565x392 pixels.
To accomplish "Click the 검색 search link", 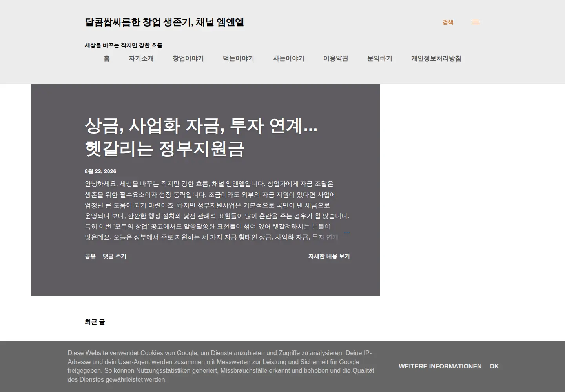I will click(x=448, y=22).
